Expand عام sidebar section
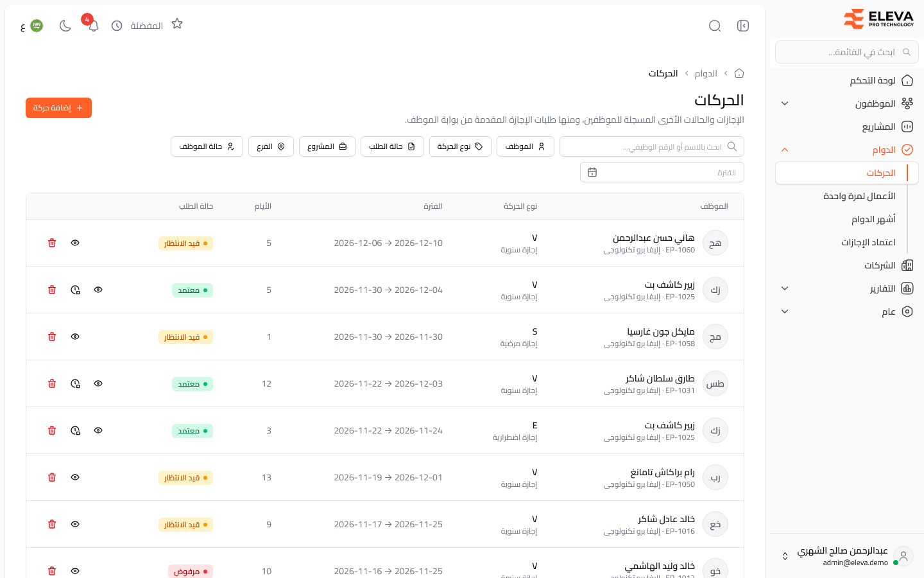Screen dimensions: 924x578 click(847, 311)
